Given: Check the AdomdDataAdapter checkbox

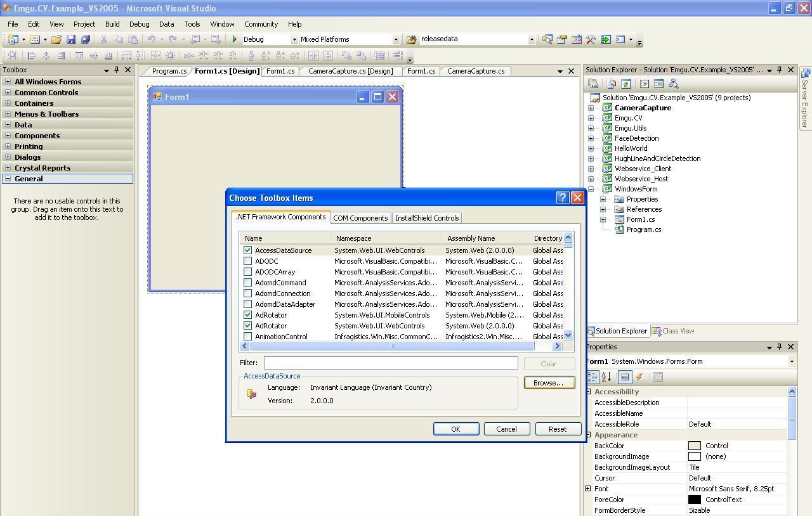Looking at the screenshot, I should [247, 304].
